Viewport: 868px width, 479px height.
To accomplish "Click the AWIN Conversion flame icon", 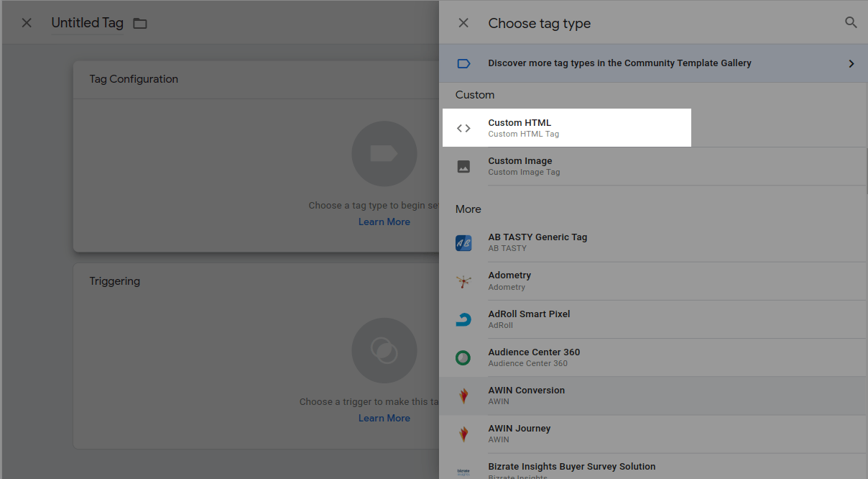I will (463, 396).
